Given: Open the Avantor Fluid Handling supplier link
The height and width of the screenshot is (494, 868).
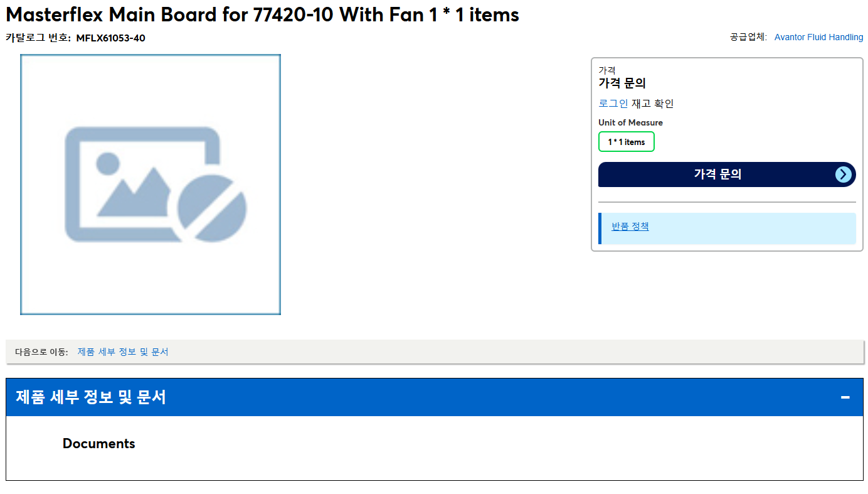Looking at the screenshot, I should point(818,37).
